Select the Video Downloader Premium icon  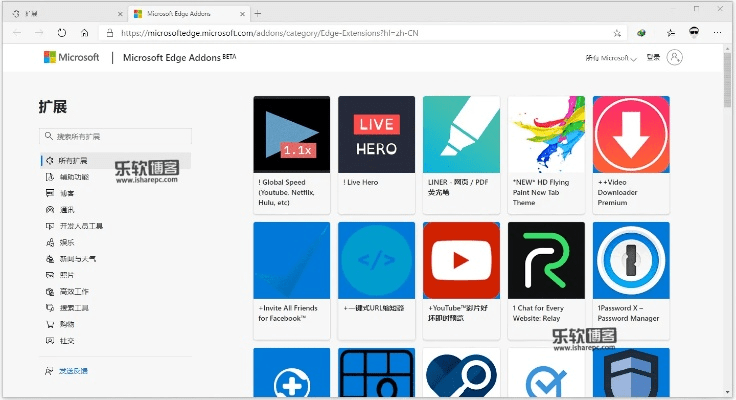coord(631,134)
